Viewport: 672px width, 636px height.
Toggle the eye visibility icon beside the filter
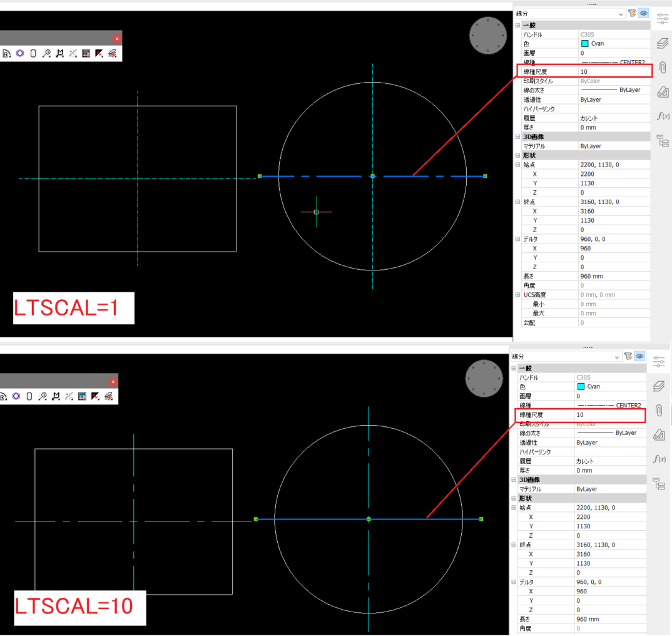pyautogui.click(x=642, y=13)
